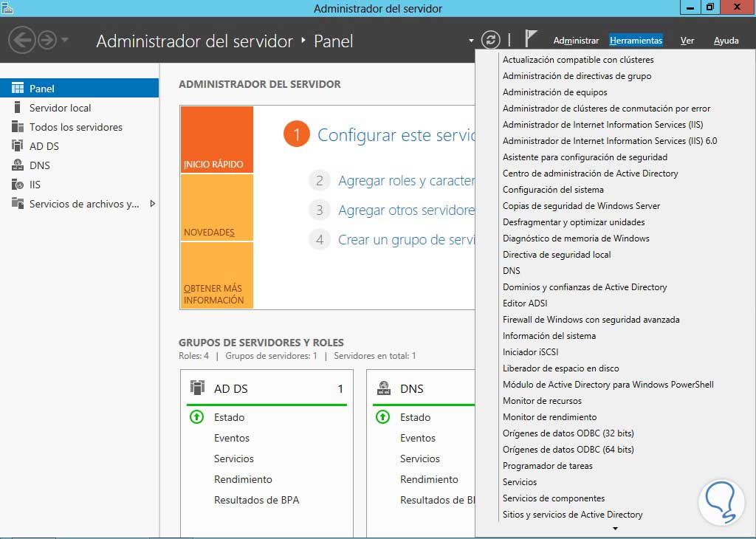This screenshot has height=539, width=756.
Task: Open the Administrar menu
Action: click(576, 41)
